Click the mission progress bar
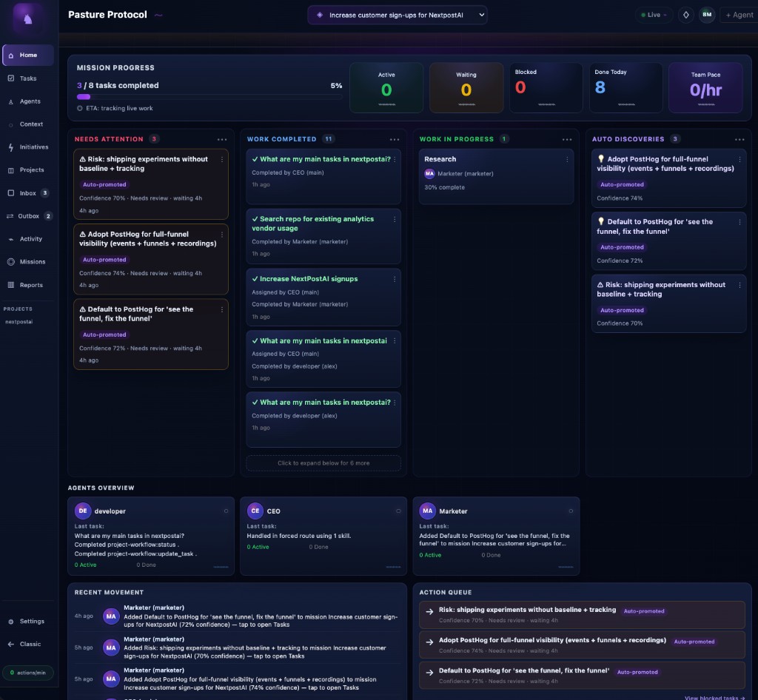 (209, 97)
